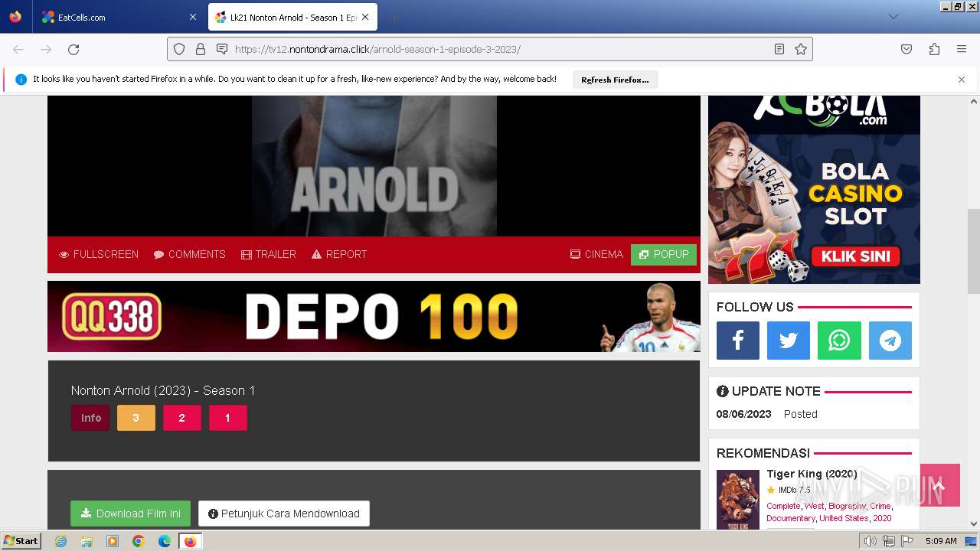The width and height of the screenshot is (980, 551).
Task: Click the volume speaker tray icon
Action: [870, 541]
